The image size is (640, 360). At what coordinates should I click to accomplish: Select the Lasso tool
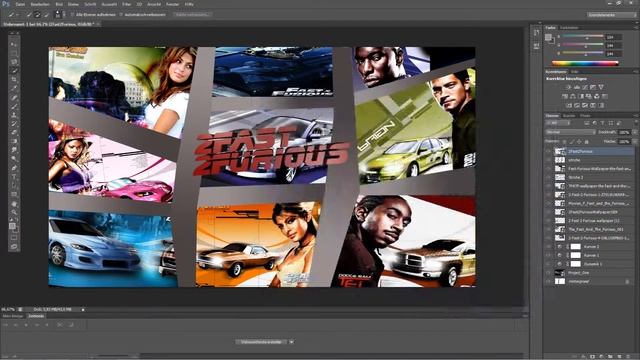pos(14,62)
